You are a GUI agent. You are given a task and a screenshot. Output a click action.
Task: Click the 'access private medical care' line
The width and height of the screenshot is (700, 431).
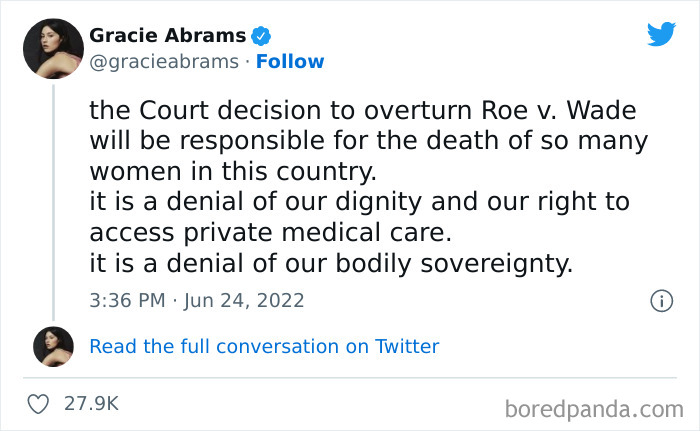[271, 233]
